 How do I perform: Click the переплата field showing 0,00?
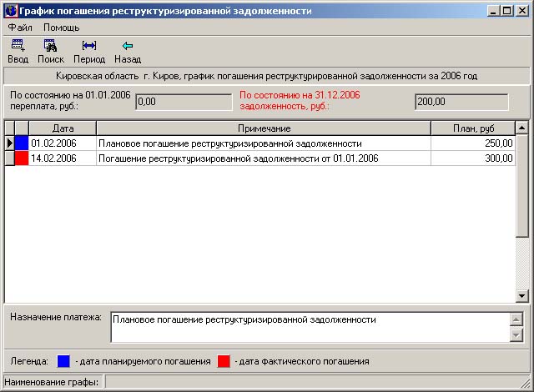[x=183, y=102]
